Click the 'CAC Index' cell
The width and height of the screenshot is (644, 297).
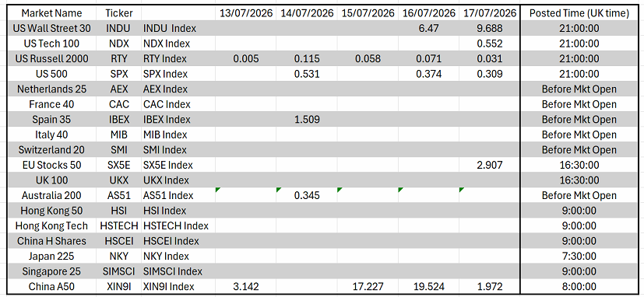pos(178,104)
